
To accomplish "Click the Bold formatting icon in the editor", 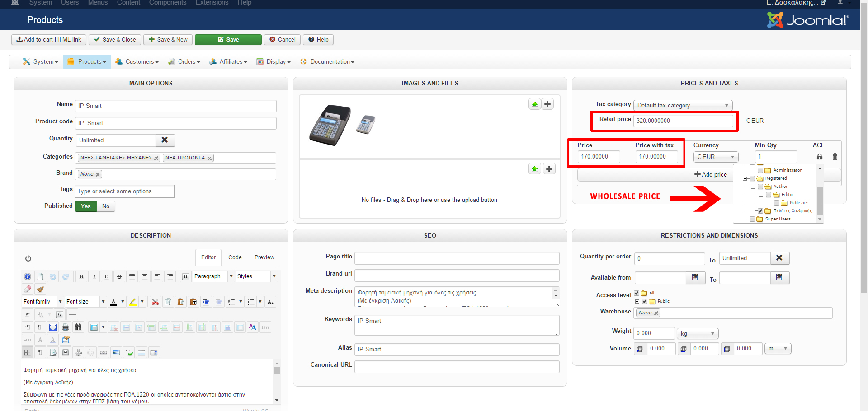I will (81, 276).
